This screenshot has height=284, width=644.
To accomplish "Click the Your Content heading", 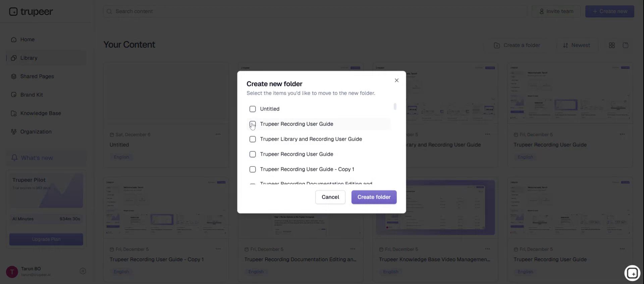I will (x=129, y=45).
